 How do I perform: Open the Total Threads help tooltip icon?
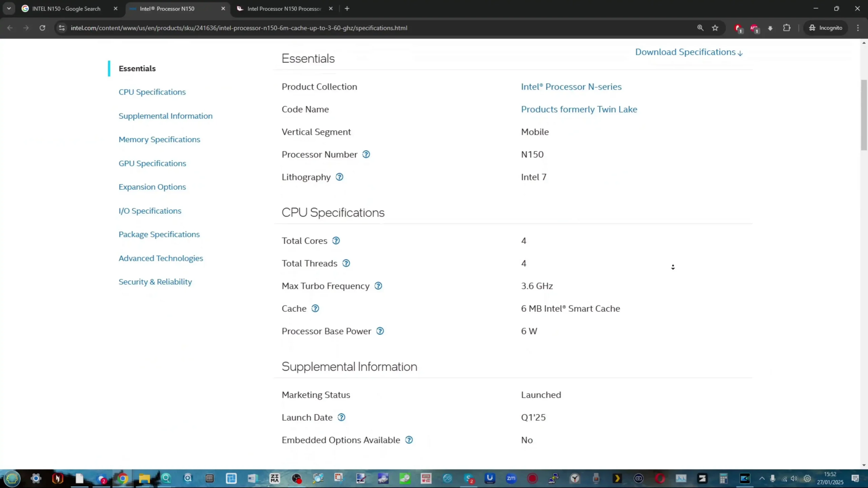(x=346, y=263)
